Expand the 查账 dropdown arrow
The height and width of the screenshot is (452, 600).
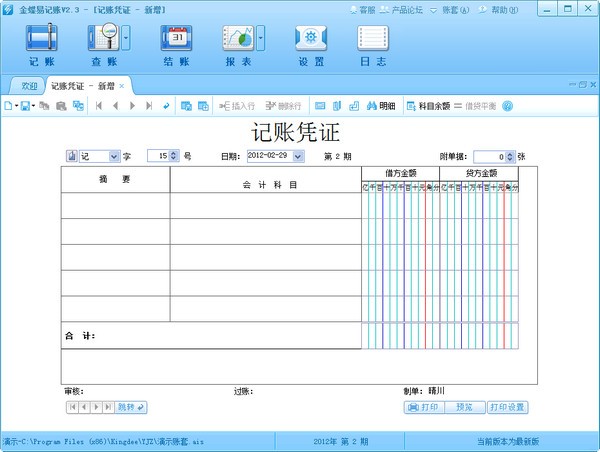point(126,40)
